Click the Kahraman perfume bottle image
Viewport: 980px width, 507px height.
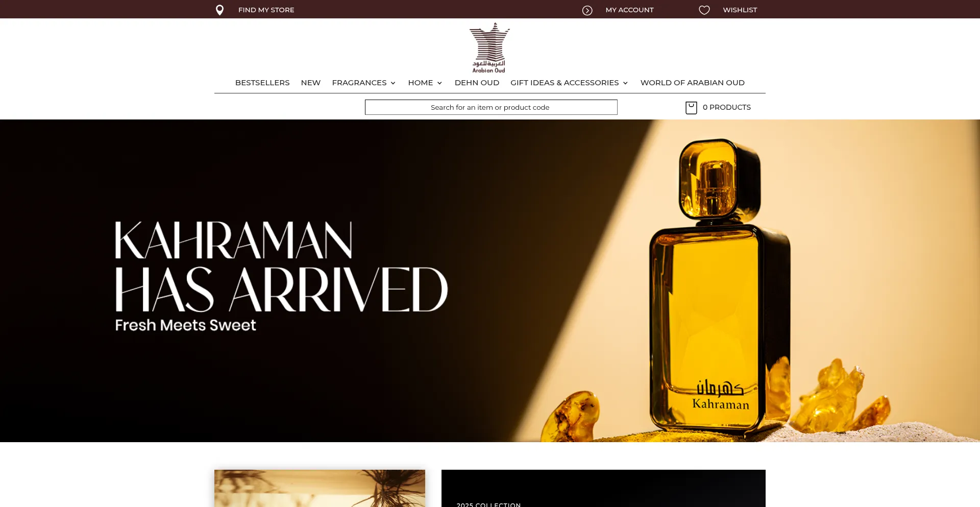720,286
